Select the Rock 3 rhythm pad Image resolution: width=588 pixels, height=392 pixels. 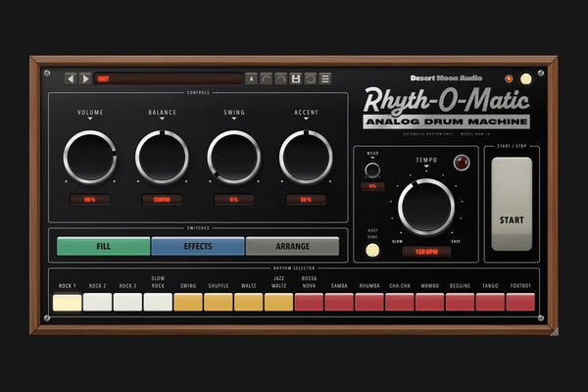(127, 303)
